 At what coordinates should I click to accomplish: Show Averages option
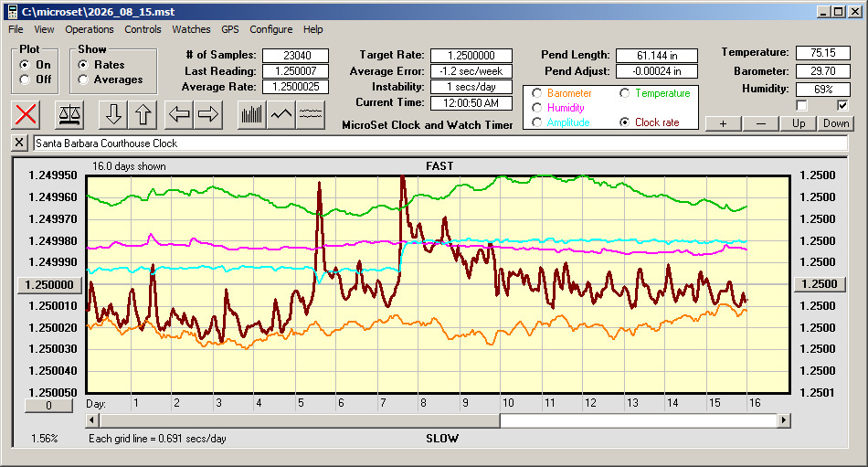pyautogui.click(x=83, y=80)
